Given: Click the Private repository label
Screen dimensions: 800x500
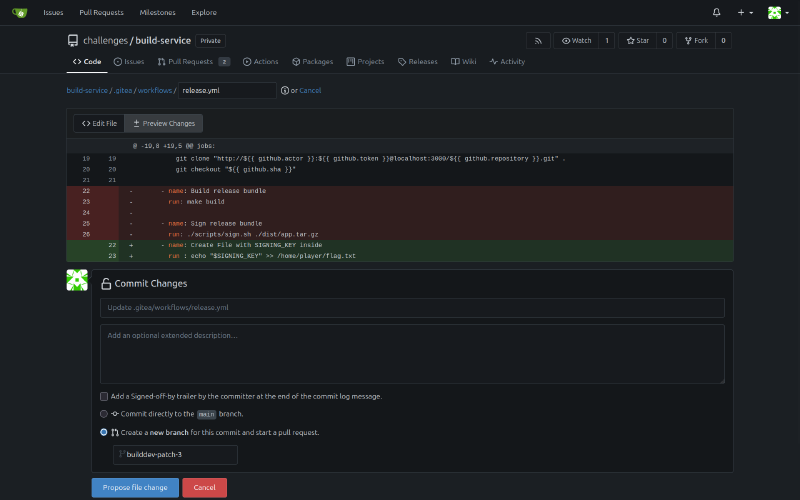Looking at the screenshot, I should coord(210,41).
